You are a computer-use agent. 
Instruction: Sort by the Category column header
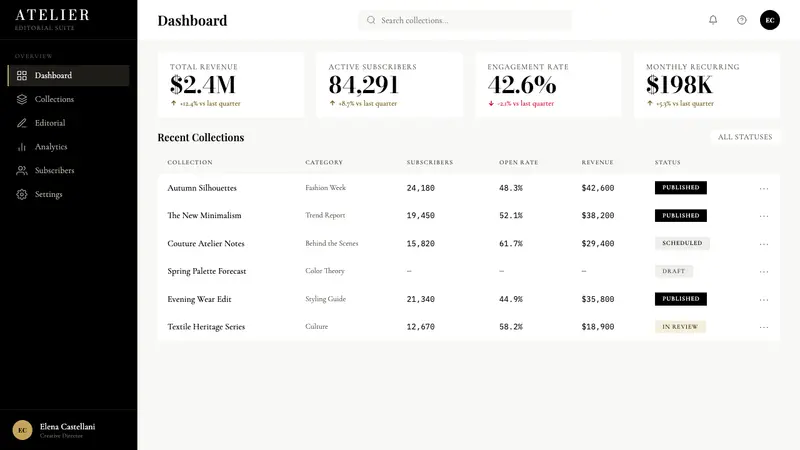click(x=324, y=162)
